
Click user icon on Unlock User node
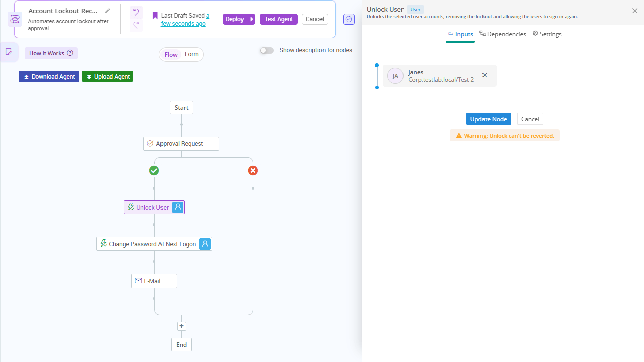pyautogui.click(x=178, y=207)
